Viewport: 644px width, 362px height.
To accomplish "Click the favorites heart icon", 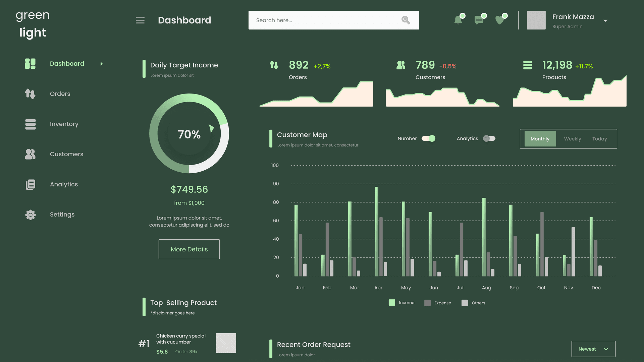I will pyautogui.click(x=500, y=20).
